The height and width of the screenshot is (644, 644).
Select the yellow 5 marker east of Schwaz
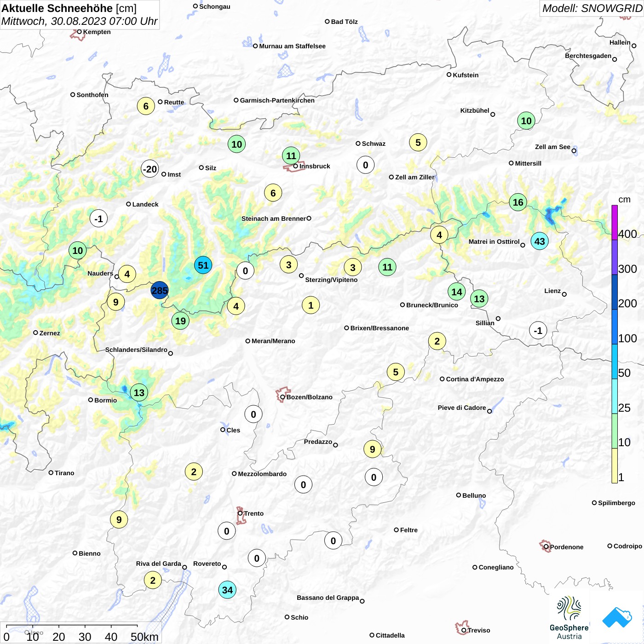tap(418, 143)
